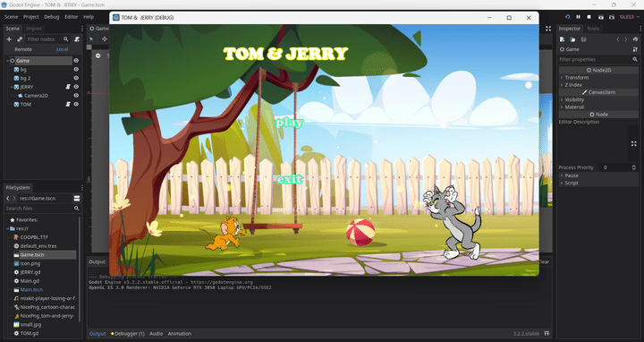Open the Debugger (1) bottom panel
The image size is (644, 342).
point(128,333)
